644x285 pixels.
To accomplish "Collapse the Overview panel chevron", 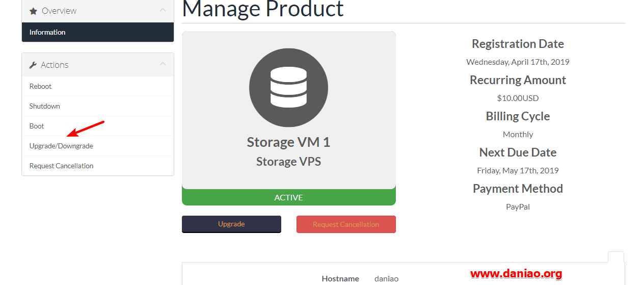I will tap(163, 10).
